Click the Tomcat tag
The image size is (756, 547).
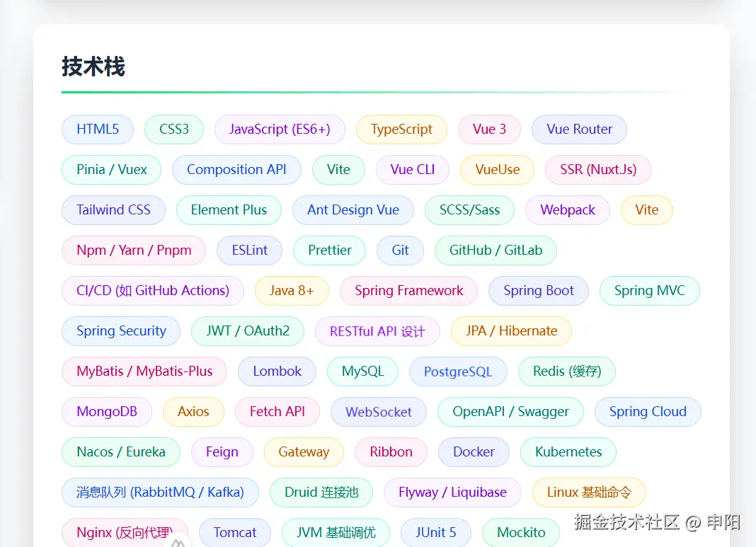click(235, 533)
